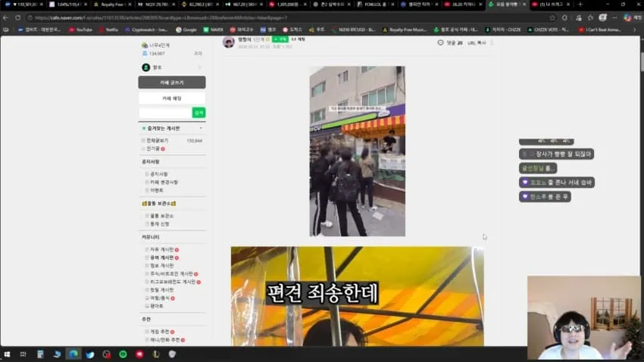This screenshot has width=644, height=362.
Task: Open the YouTube bookmark
Action: [x=80, y=30]
